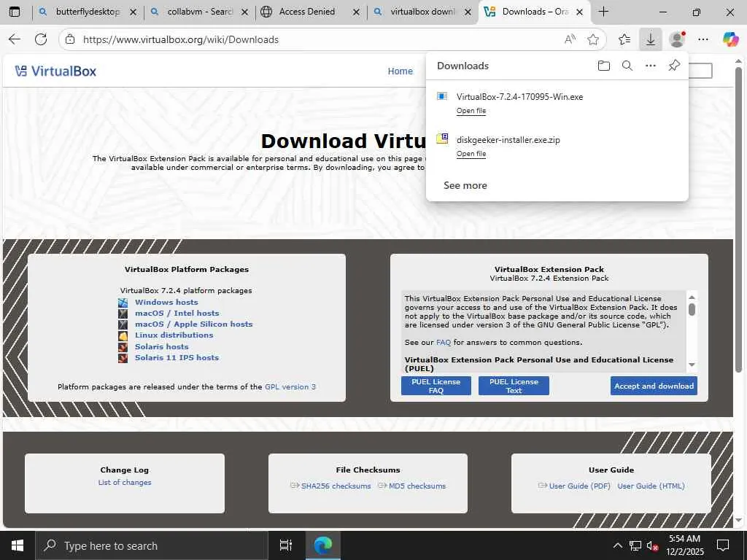Image resolution: width=747 pixels, height=560 pixels.
Task: Activate the Read aloud icon
Action: pyautogui.click(x=570, y=39)
